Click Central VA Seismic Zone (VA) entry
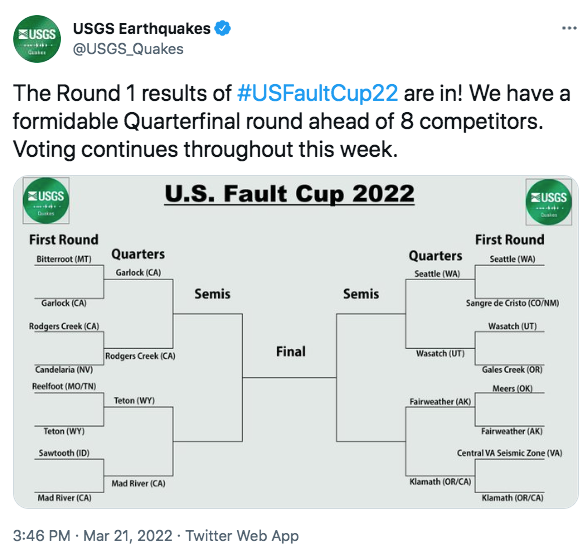This screenshot has height=547, width=582. (510, 453)
